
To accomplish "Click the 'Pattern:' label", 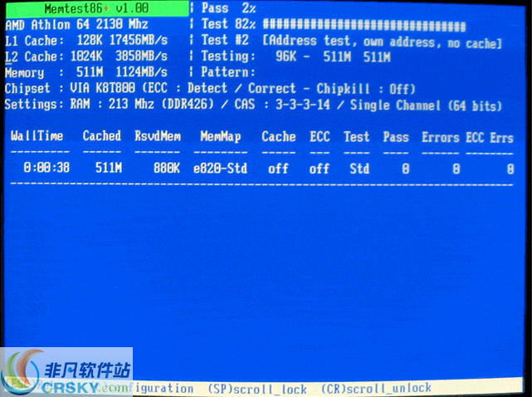I will click(228, 72).
